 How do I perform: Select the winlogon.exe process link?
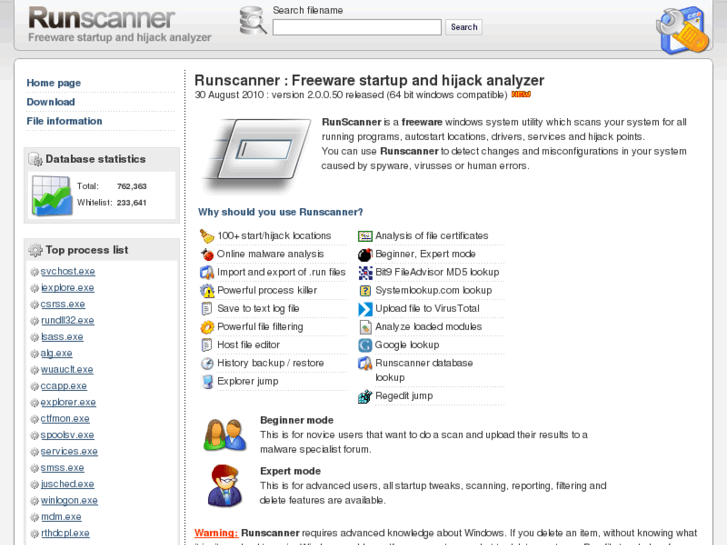(69, 501)
